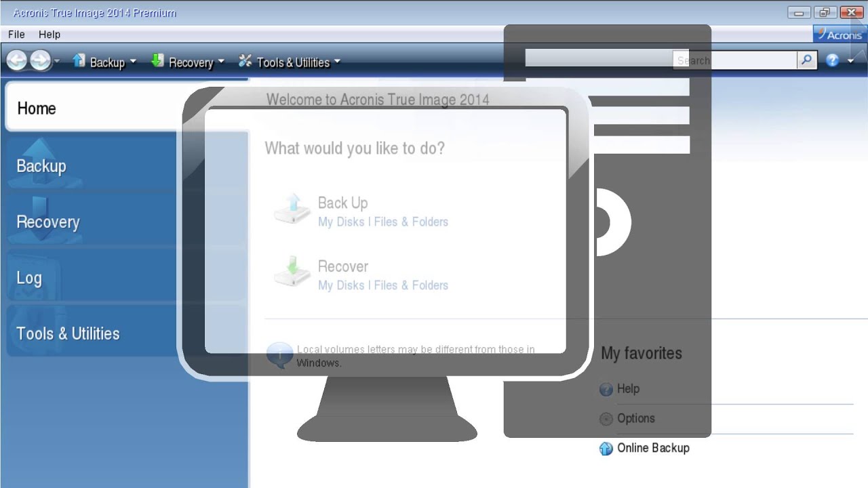Open Help in My favorites
The image size is (868, 488).
click(x=628, y=388)
